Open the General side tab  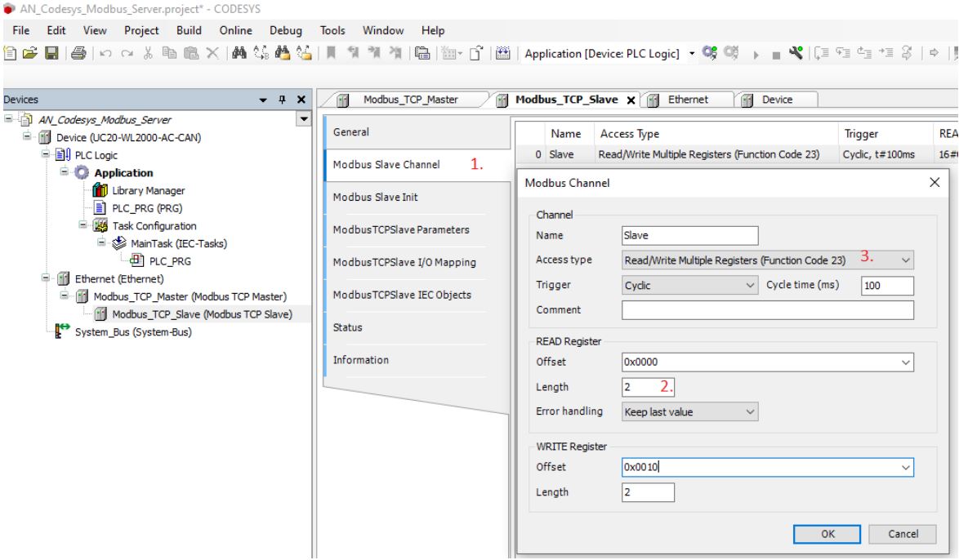(351, 132)
